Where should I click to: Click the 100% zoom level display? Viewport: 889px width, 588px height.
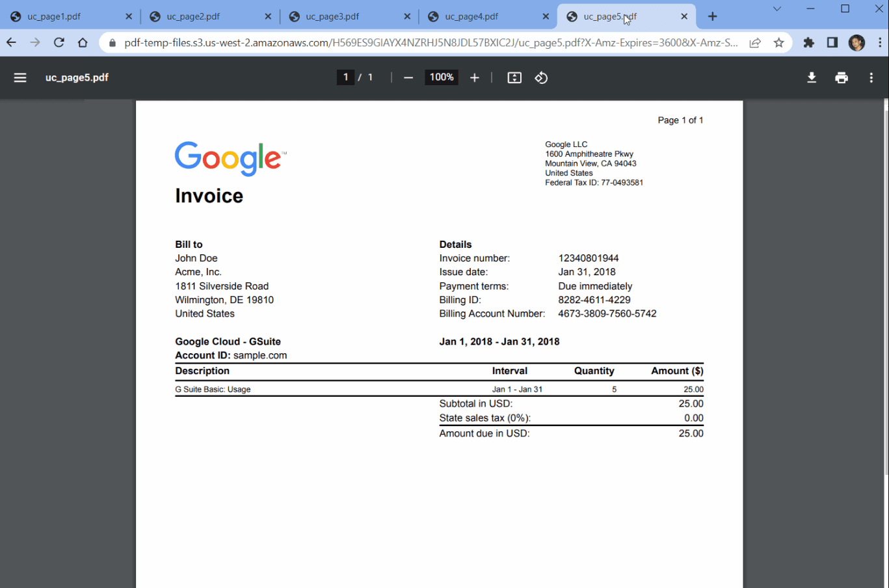pyautogui.click(x=441, y=77)
